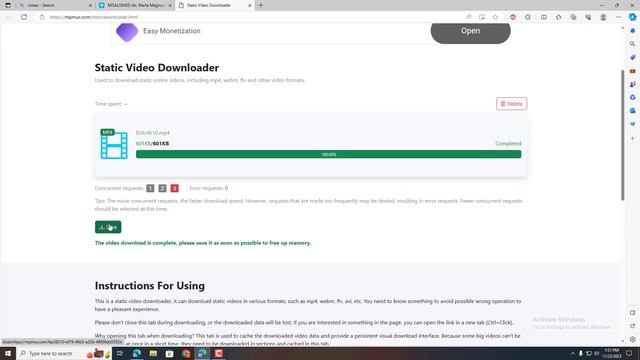
Task: Click the sidebar search icon
Action: point(632,44)
